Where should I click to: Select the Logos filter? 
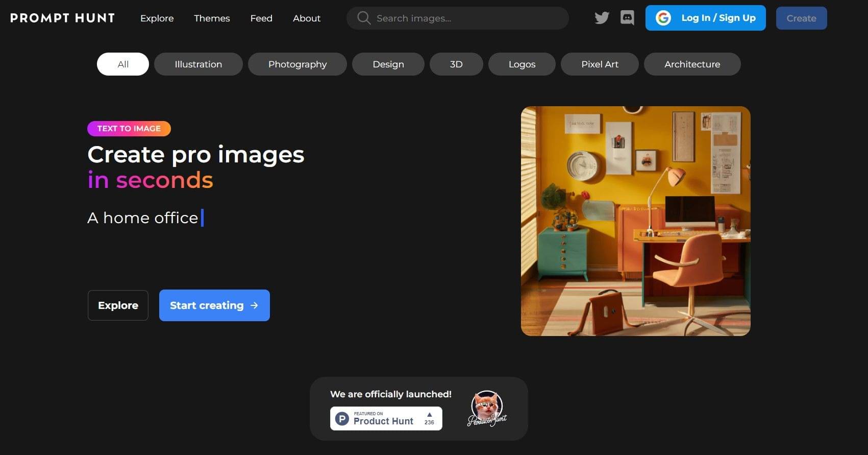pos(522,64)
